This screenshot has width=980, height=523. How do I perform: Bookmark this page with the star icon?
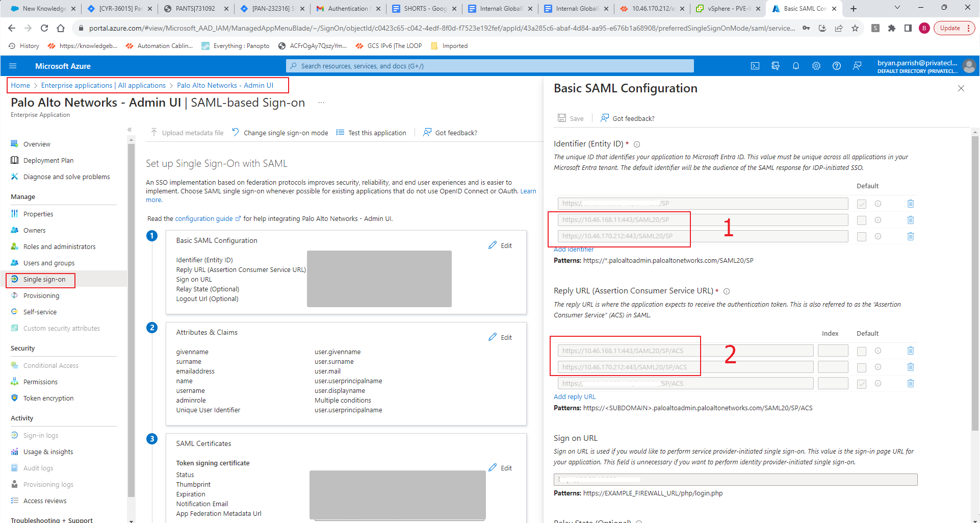855,28
